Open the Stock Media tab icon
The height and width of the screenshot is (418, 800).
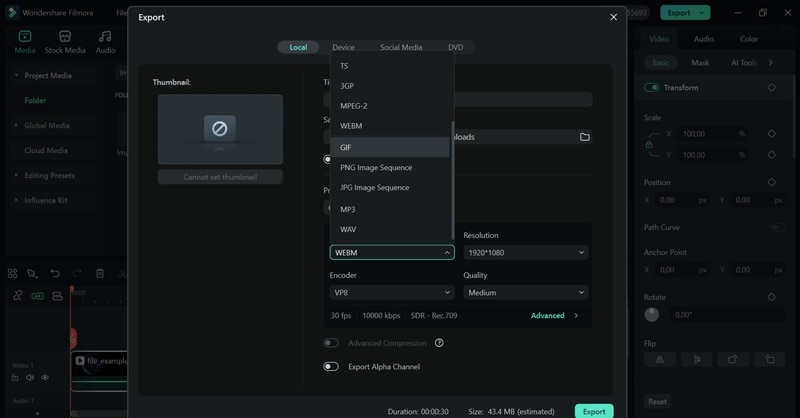(x=65, y=36)
